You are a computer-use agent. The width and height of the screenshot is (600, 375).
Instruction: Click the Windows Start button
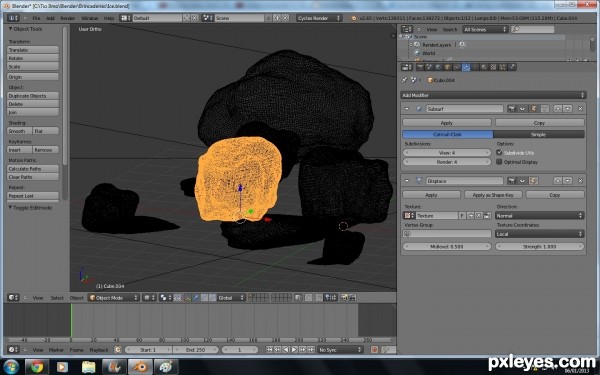coord(10,367)
